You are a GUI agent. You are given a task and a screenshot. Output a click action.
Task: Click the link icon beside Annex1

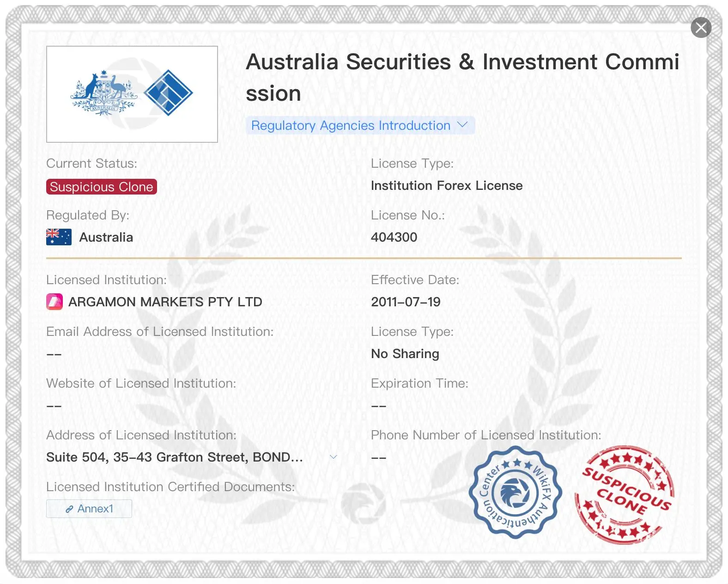pos(69,509)
